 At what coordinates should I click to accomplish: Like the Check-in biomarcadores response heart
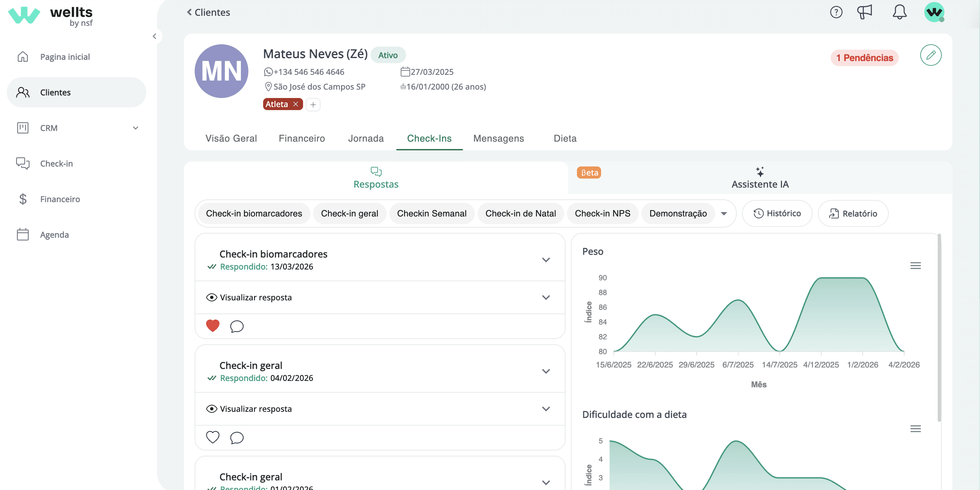213,326
